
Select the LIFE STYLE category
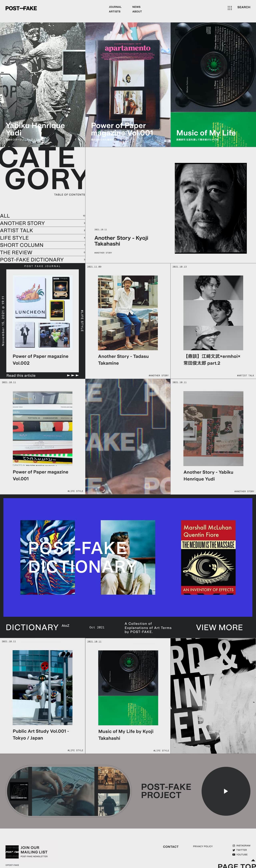click(42, 238)
